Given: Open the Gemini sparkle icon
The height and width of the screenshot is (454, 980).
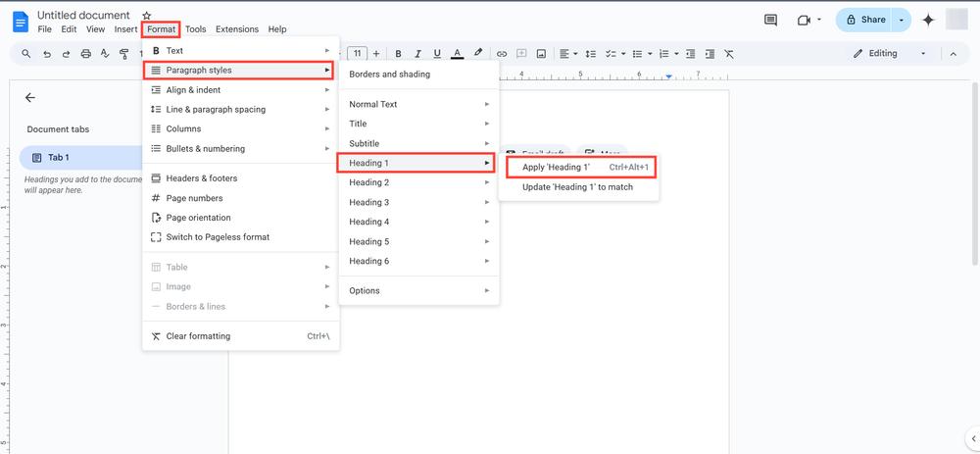Looking at the screenshot, I should tap(929, 20).
